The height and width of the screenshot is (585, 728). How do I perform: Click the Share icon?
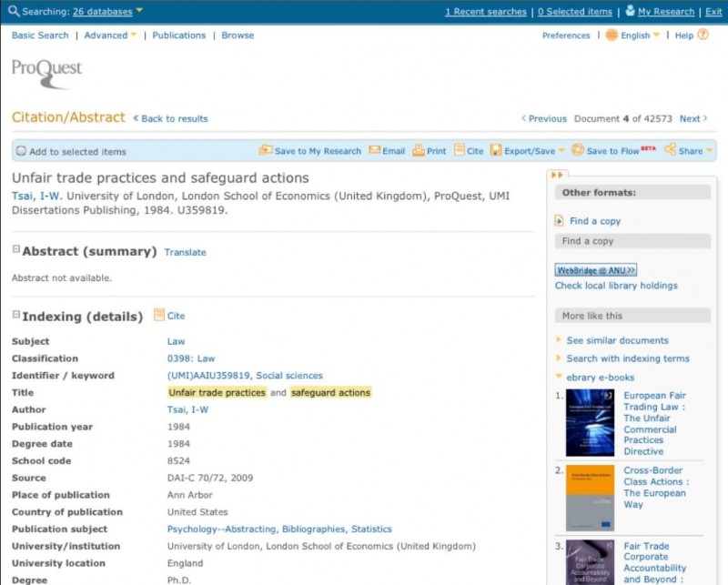point(670,149)
